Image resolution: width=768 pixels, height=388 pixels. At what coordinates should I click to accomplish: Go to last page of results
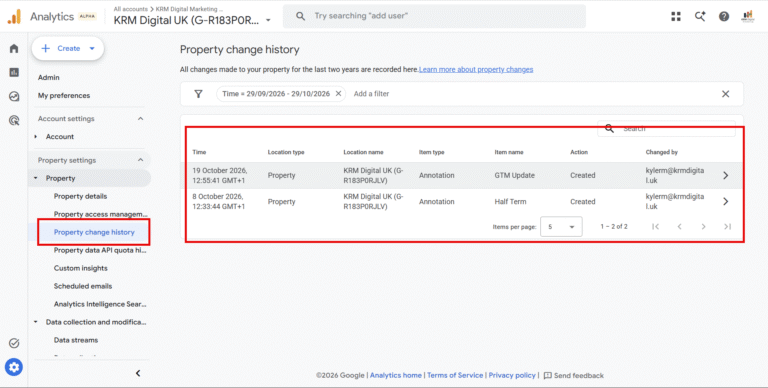pos(727,226)
